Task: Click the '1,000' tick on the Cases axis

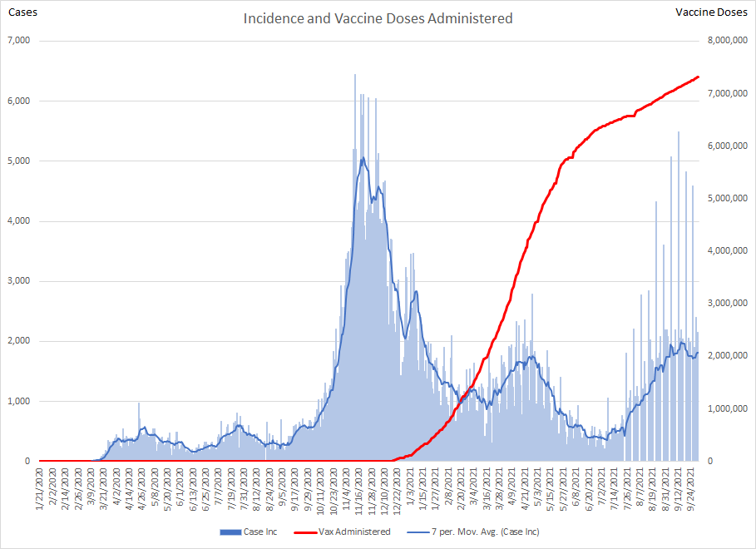Action: pyautogui.click(x=19, y=401)
